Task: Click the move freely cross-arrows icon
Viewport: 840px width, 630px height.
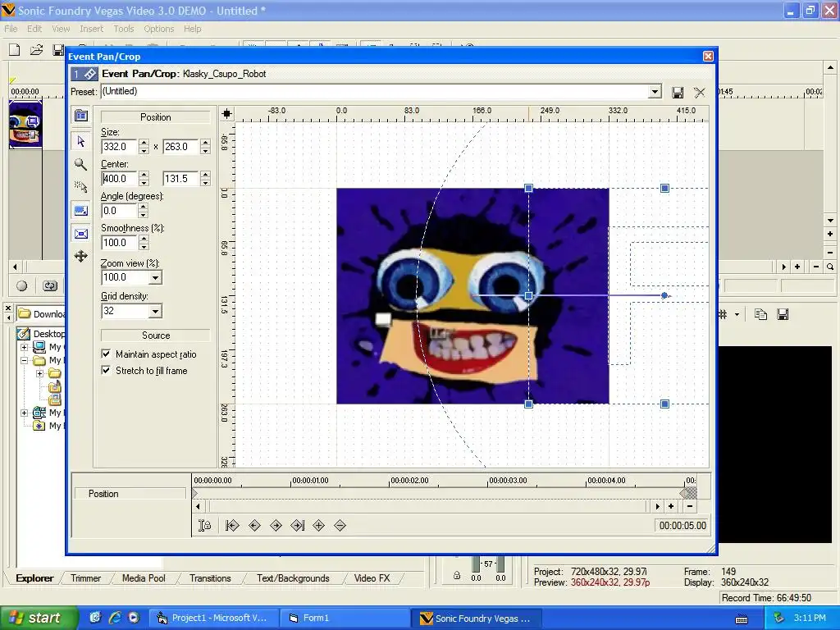Action: point(81,256)
